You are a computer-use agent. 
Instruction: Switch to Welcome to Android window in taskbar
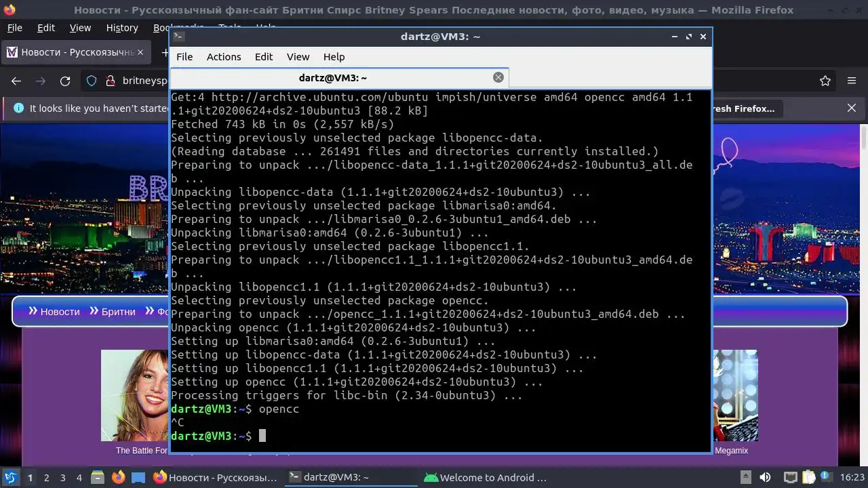point(486,477)
